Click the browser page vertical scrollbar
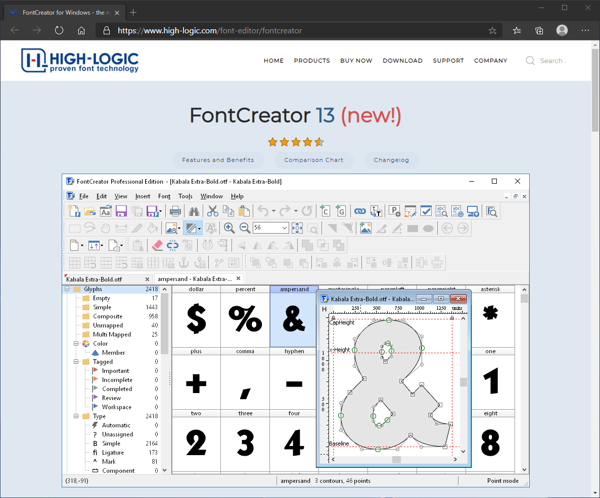Image resolution: width=600 pixels, height=498 pixels. pyautogui.click(x=595, y=90)
